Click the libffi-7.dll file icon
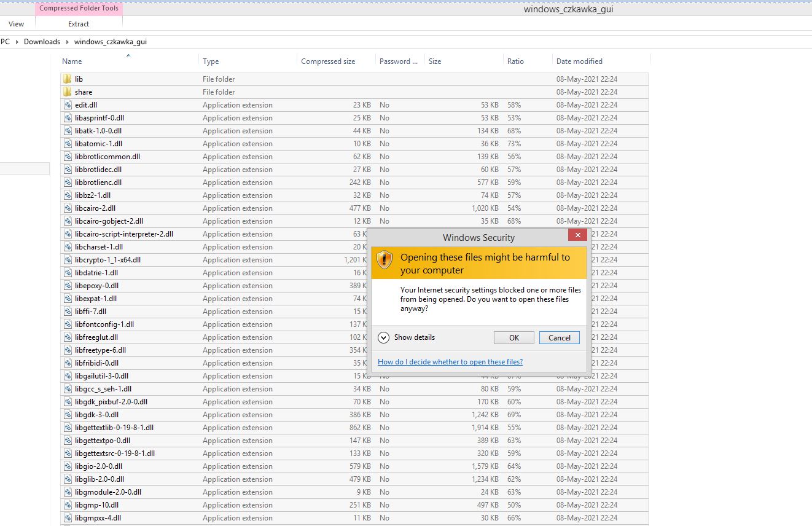 tap(68, 312)
